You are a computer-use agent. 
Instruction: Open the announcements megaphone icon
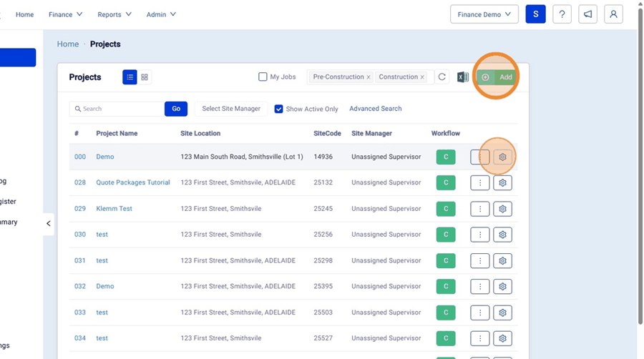click(x=587, y=14)
